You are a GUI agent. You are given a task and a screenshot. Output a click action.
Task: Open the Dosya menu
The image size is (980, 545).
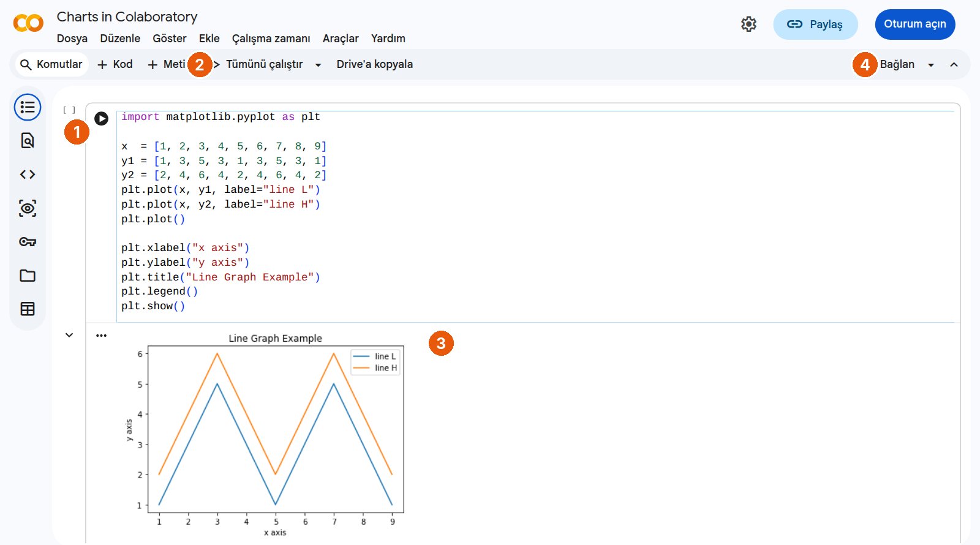(x=72, y=39)
